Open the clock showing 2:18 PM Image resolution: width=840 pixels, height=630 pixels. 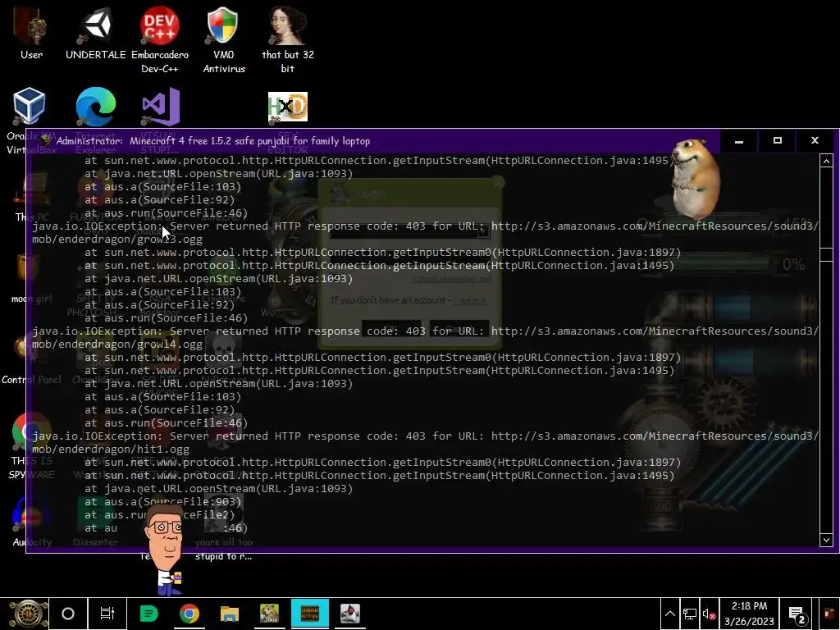749,614
